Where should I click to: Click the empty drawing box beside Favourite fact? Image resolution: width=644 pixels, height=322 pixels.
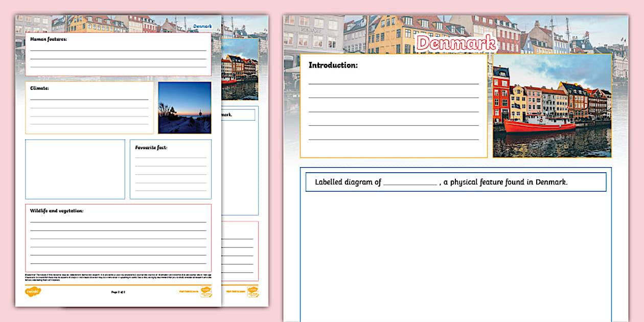click(x=75, y=169)
